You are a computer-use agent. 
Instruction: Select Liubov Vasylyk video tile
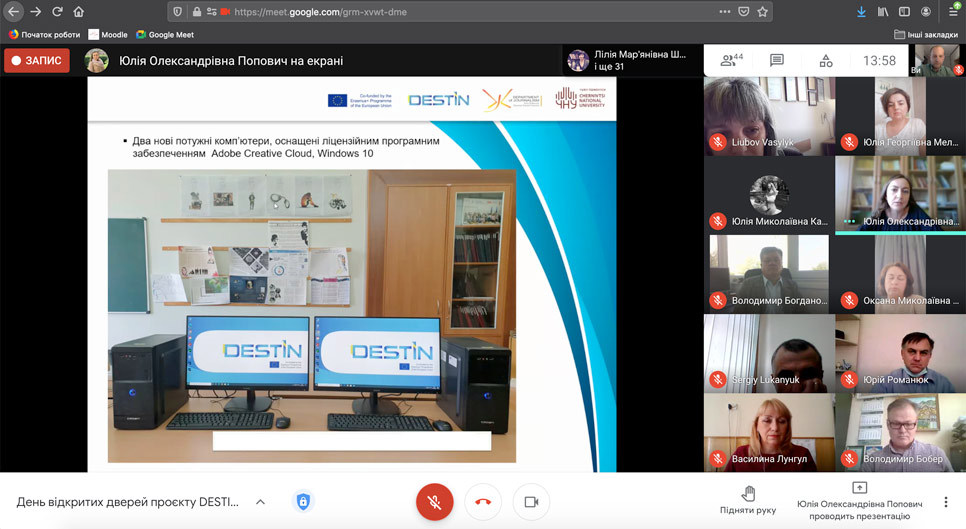pyautogui.click(x=769, y=116)
